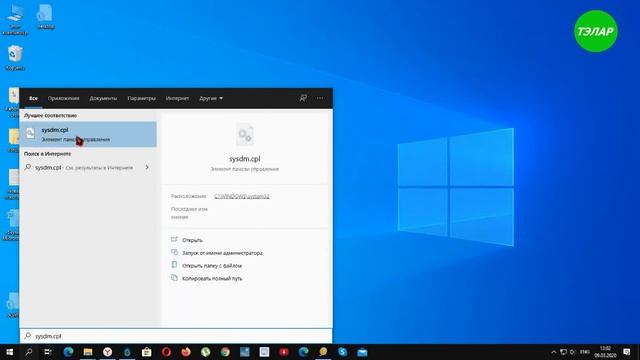The image size is (640, 360).
Task: Click the sysdm.cpl title in details pane
Action: tap(244, 159)
